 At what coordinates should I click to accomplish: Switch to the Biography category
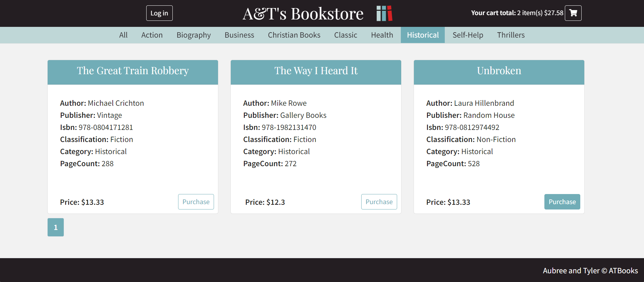point(194,35)
